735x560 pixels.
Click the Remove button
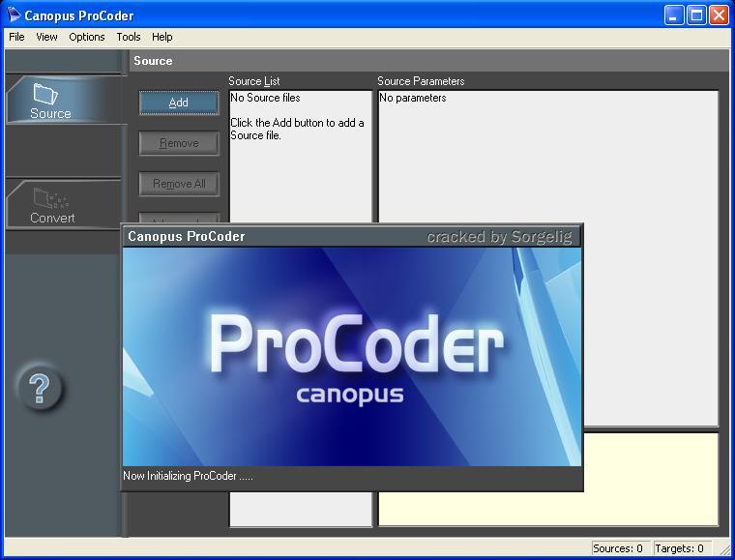click(179, 143)
